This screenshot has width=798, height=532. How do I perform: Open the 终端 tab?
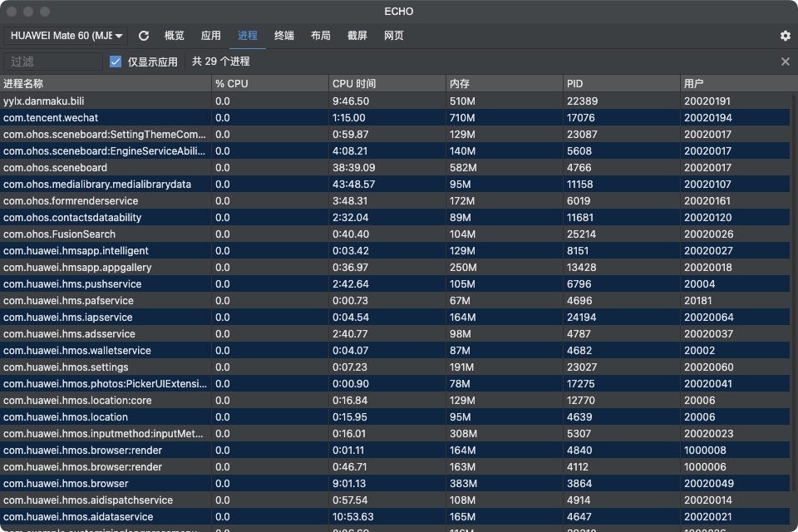284,36
